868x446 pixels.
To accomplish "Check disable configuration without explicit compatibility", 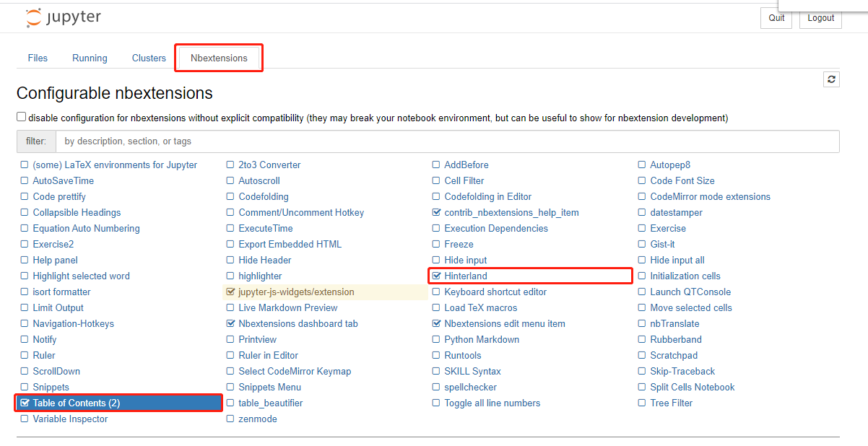I will [x=22, y=117].
